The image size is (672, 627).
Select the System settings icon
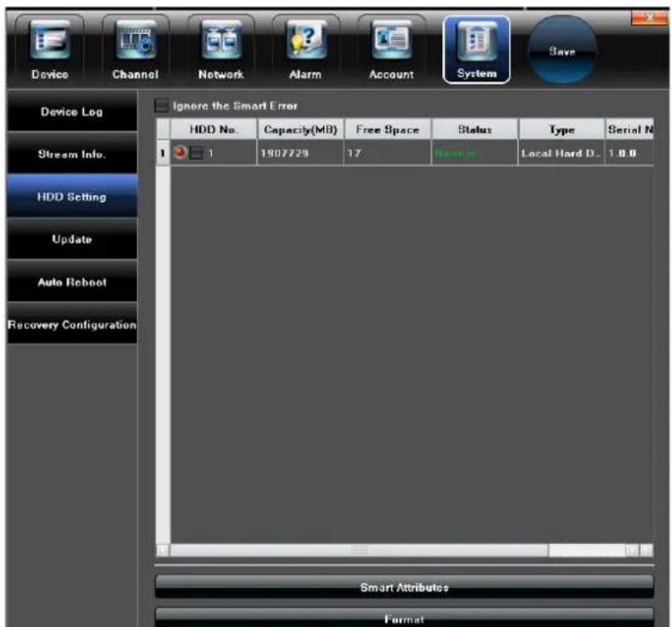coord(477,49)
